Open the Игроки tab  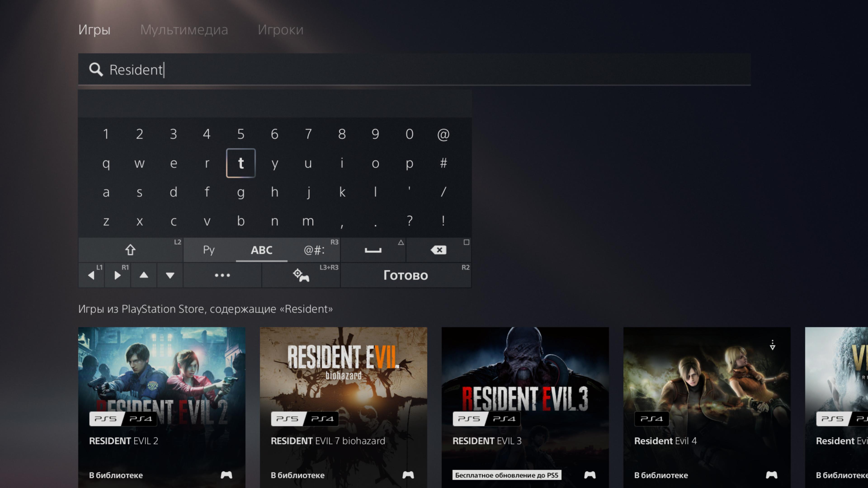point(281,30)
